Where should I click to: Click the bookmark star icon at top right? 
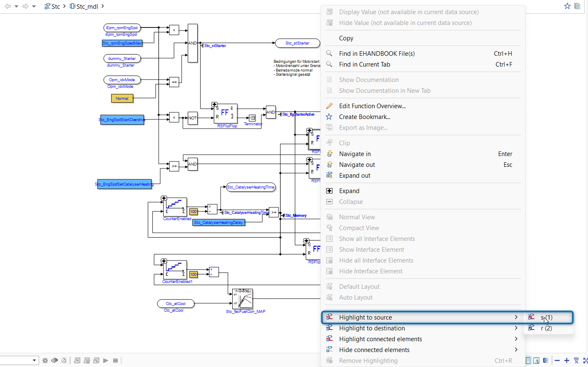pos(567,6)
